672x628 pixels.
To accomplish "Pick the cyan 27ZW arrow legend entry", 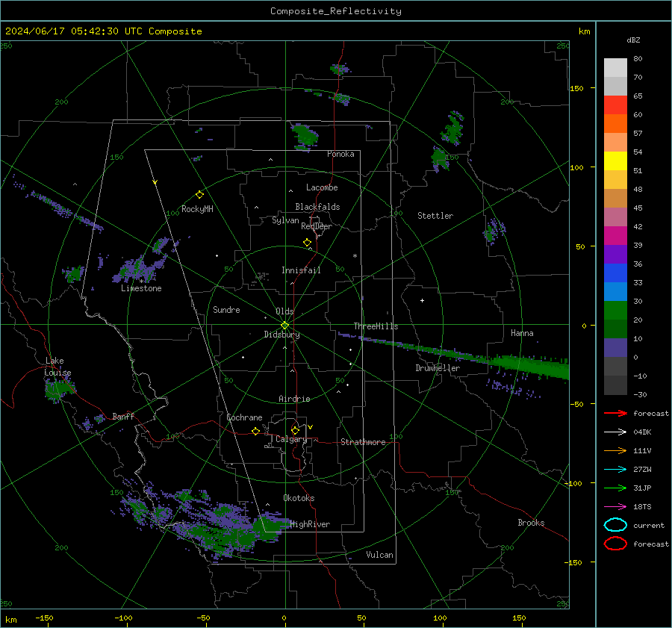I will (615, 470).
